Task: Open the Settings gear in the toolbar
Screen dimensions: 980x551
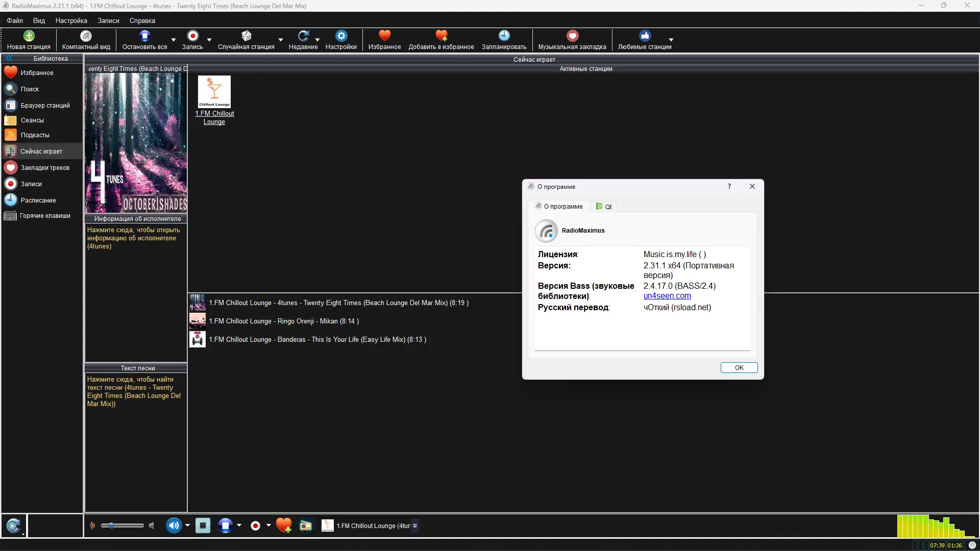Action: 341,36
